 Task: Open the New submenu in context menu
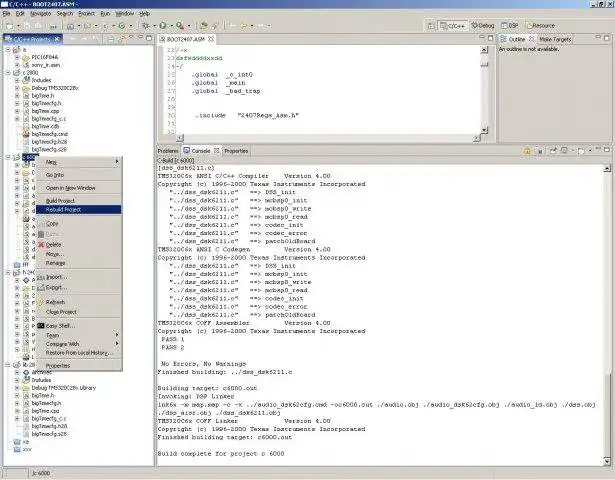[x=78, y=162]
